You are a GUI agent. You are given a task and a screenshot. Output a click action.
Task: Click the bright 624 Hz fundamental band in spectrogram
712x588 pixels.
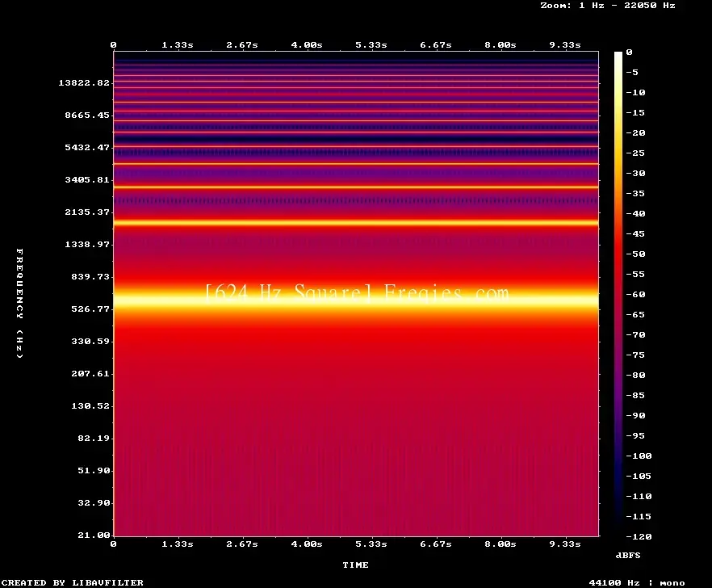point(356,300)
